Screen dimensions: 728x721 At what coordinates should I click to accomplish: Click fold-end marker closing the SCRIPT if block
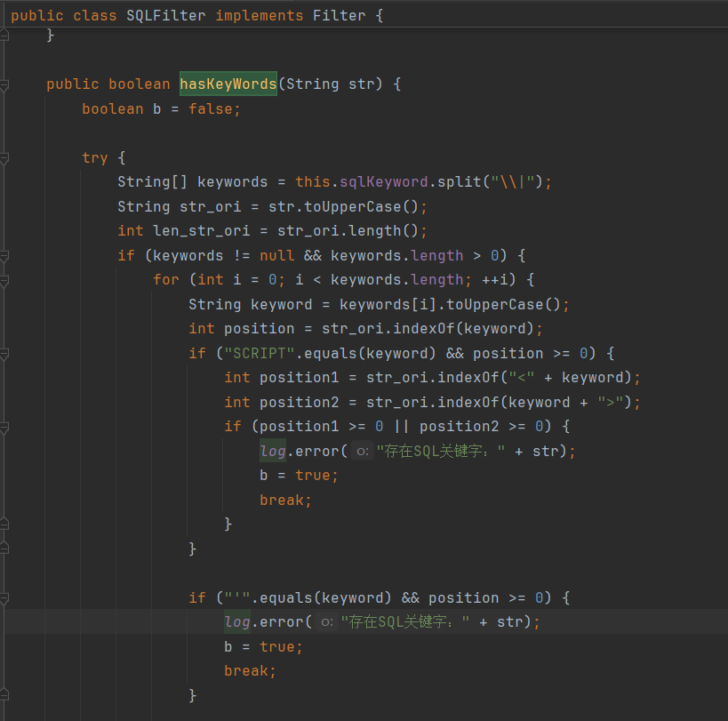[x=4, y=549]
